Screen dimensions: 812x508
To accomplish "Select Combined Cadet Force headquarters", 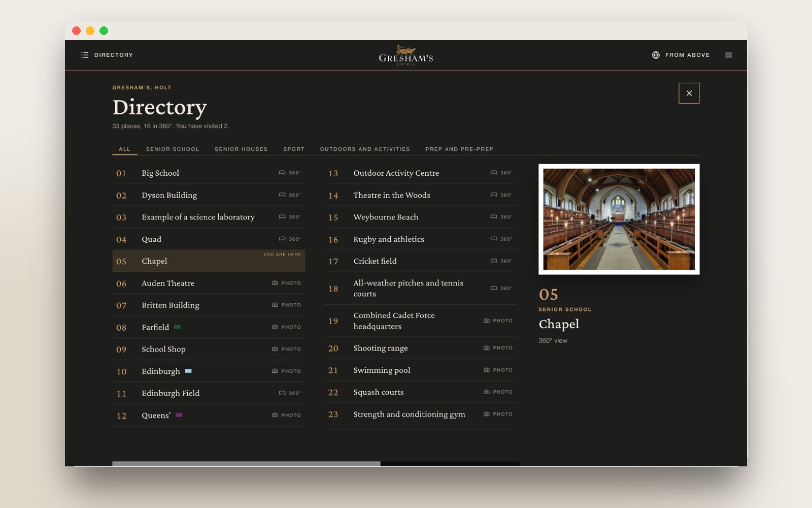I will [x=420, y=321].
